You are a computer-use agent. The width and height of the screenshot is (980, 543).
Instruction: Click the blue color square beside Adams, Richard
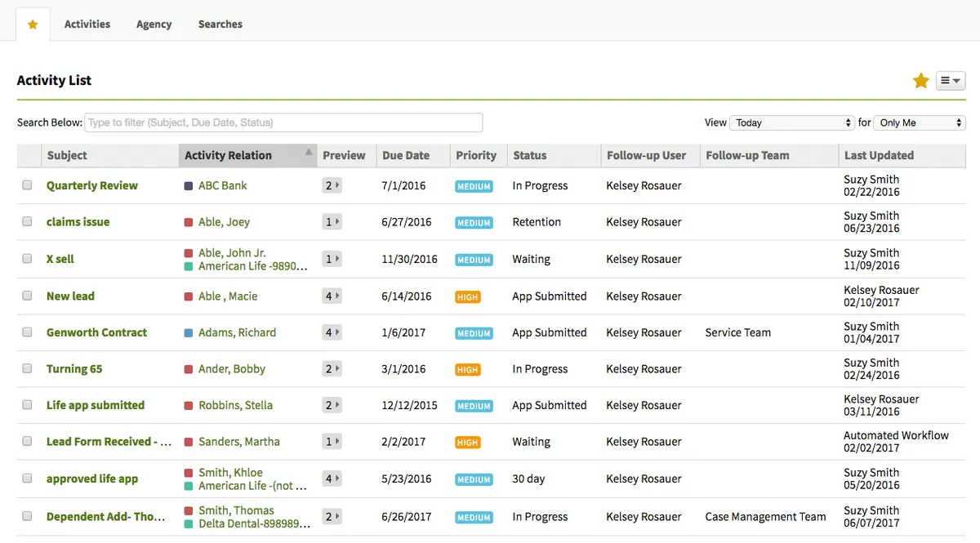click(x=189, y=333)
